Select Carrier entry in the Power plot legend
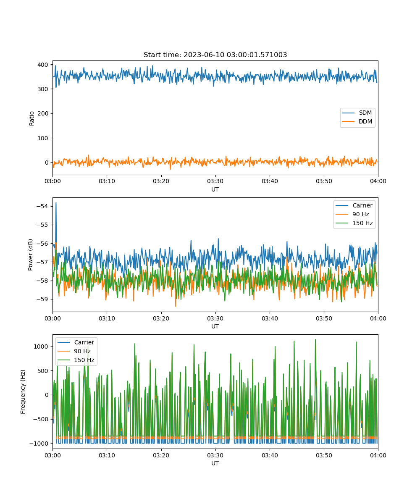Viewport: 420px width, 504px height. tap(362, 206)
